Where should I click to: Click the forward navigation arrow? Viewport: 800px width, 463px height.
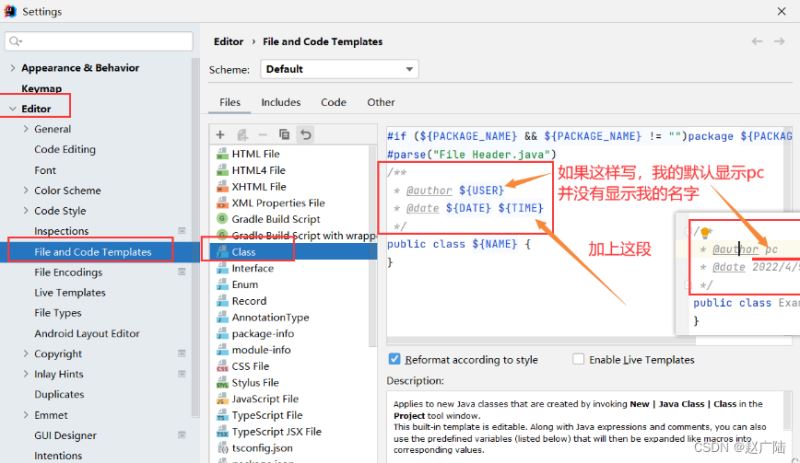click(x=779, y=41)
